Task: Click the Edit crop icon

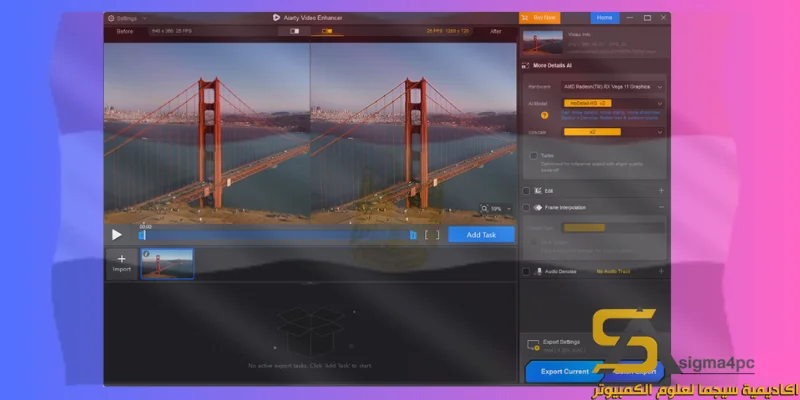Action: 537,191
